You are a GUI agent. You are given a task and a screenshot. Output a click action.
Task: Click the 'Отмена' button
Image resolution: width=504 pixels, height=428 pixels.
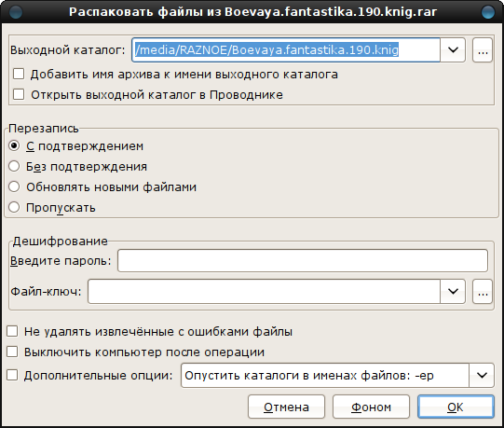[286, 407]
